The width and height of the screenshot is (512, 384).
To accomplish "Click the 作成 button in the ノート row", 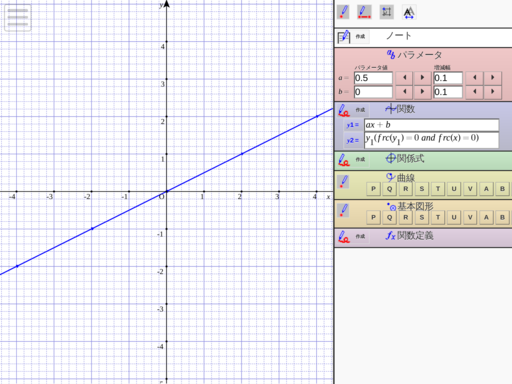I will coord(360,36).
